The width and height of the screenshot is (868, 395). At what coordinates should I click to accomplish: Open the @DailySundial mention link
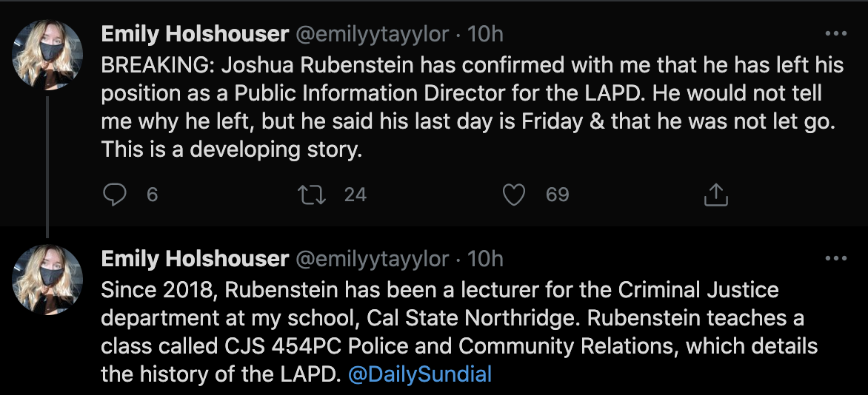tap(420, 374)
